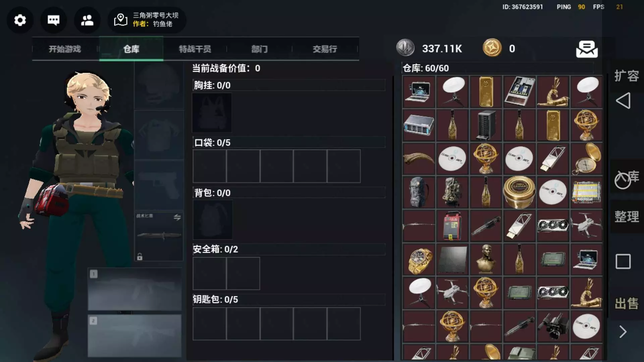The height and width of the screenshot is (362, 644).
Task: Click the silver currency coin icon
Action: 405,48
